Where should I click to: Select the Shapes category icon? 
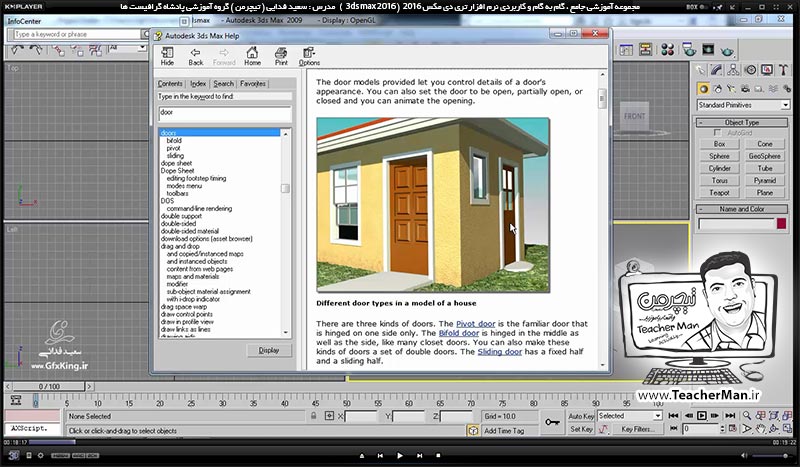coord(718,89)
